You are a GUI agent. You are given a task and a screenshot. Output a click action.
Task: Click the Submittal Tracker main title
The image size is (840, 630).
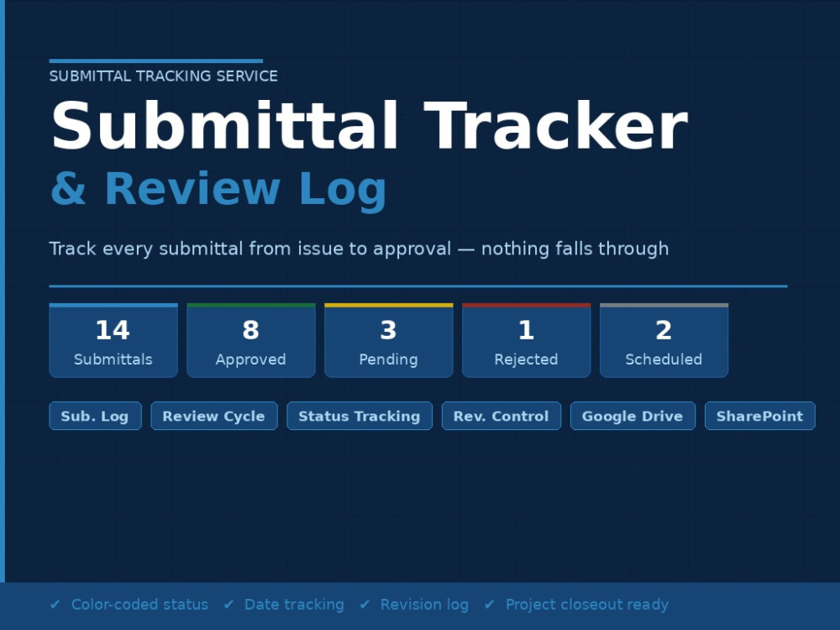click(x=370, y=127)
